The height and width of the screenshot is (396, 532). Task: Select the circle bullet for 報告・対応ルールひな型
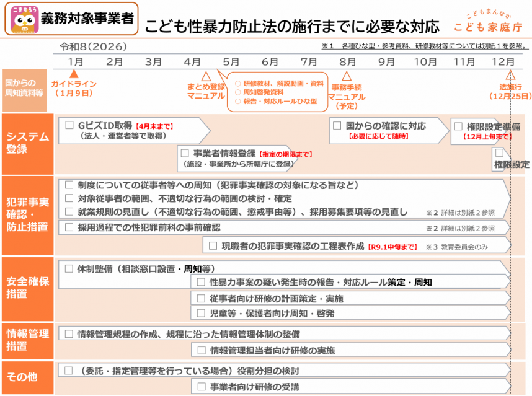[x=238, y=101]
